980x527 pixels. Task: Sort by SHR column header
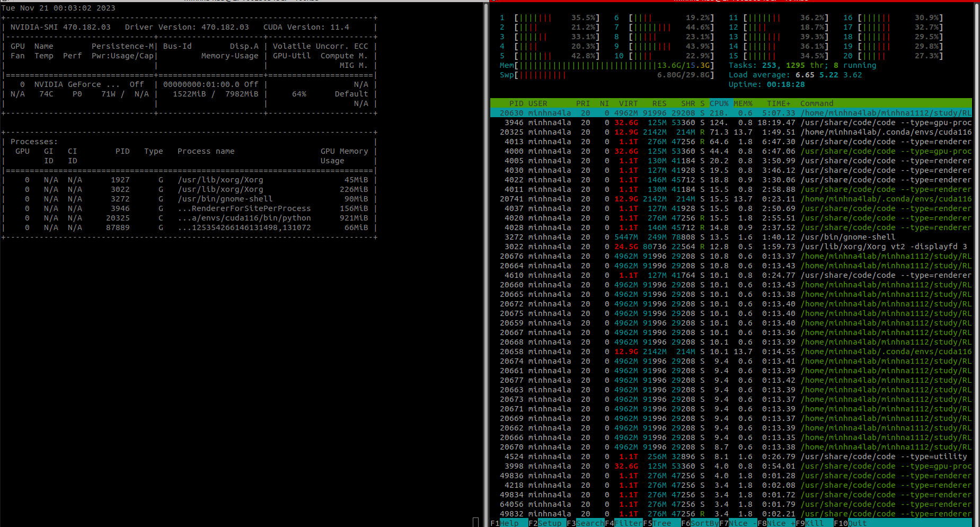688,103
